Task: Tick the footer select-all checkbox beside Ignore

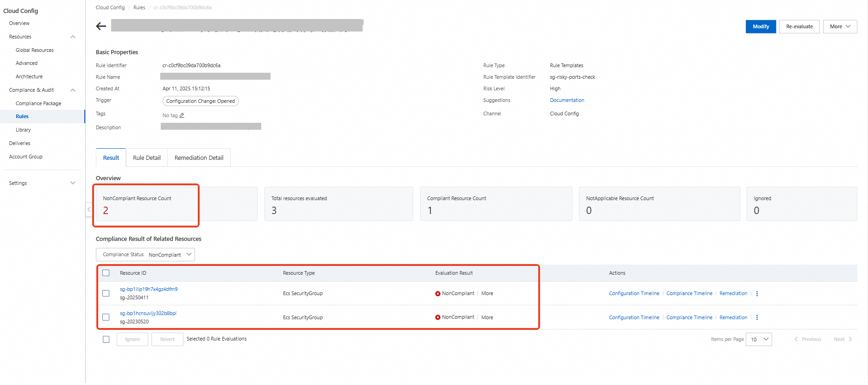Action: click(x=106, y=339)
